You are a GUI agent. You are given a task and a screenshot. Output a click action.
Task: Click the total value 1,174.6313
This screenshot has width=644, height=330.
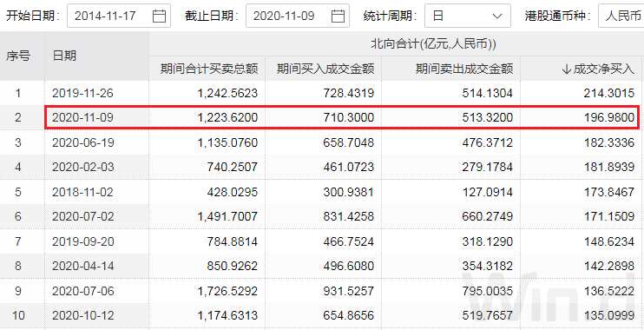(x=227, y=315)
